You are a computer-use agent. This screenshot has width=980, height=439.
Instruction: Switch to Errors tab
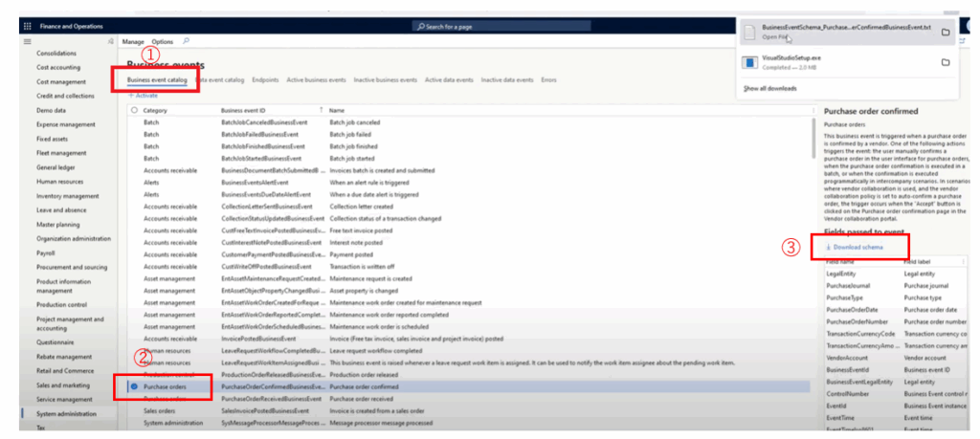tap(548, 80)
